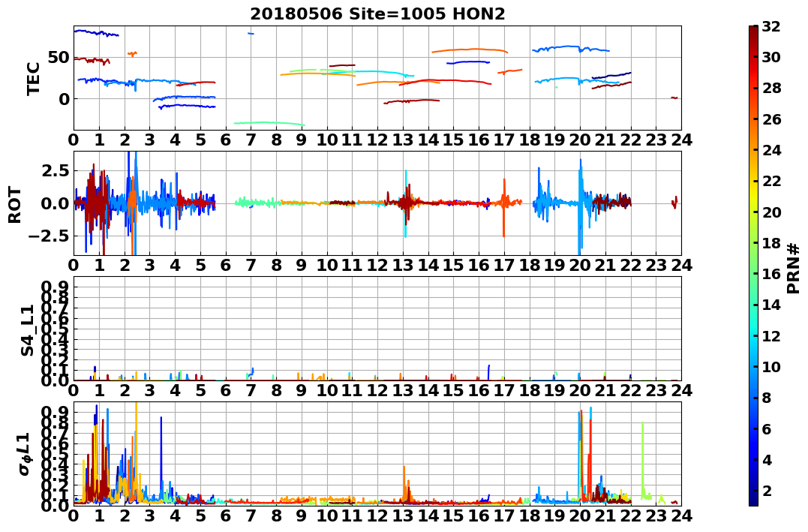Click x-tick "17" beneath the ROT panel
Image resolution: width=808 pixels, height=532 pixels.
[x=504, y=266]
